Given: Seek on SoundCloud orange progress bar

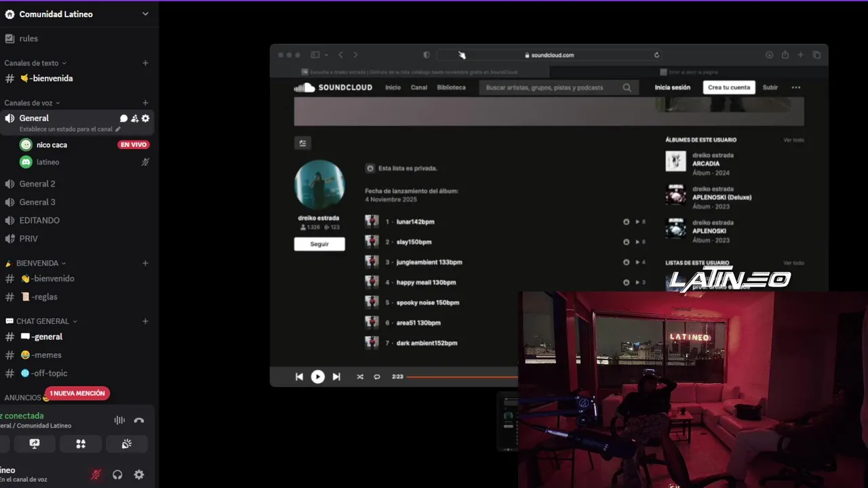Looking at the screenshot, I should tap(462, 377).
